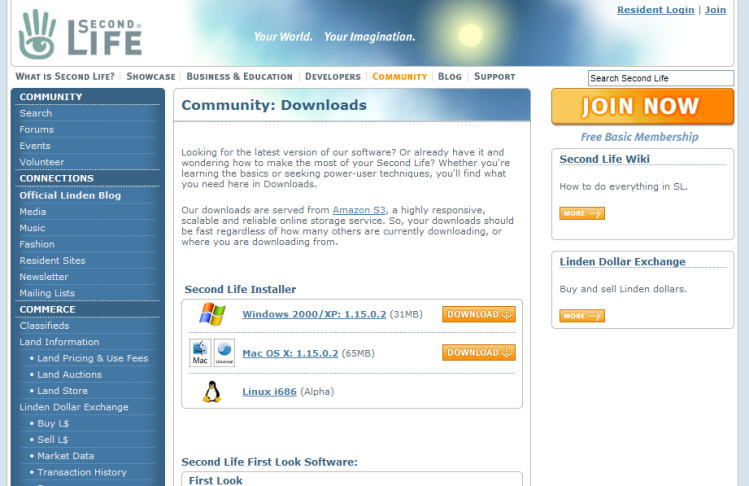Open the Windows 2000/XP: 1.15.0.2 link
749x486 pixels.
pos(314,314)
